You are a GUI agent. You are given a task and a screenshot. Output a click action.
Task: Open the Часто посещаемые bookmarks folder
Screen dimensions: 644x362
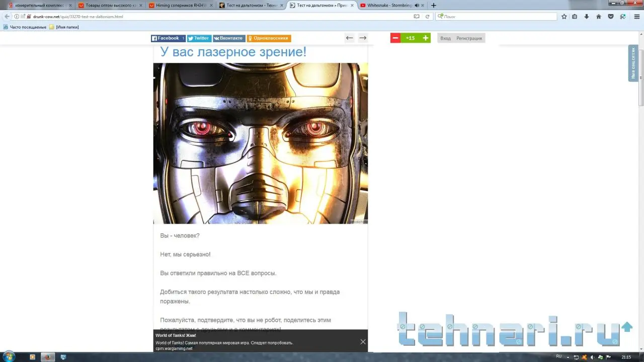[x=25, y=27]
